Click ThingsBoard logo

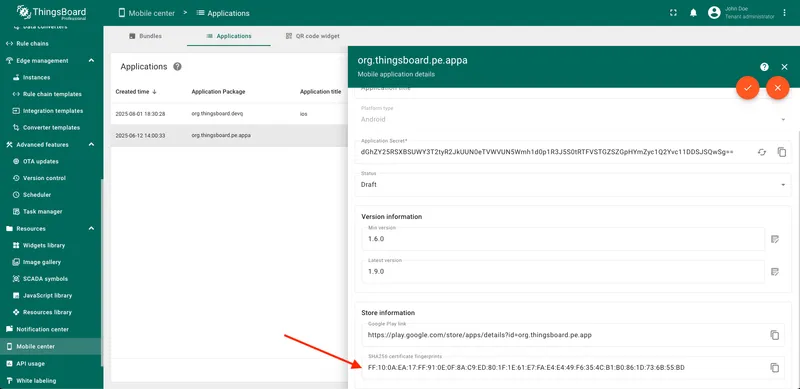pyautogui.click(x=51, y=13)
